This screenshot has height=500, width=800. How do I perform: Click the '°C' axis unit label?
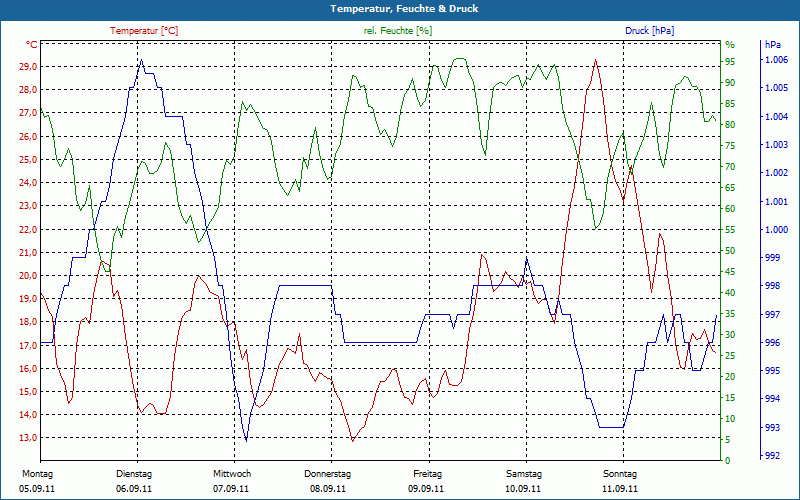32,45
